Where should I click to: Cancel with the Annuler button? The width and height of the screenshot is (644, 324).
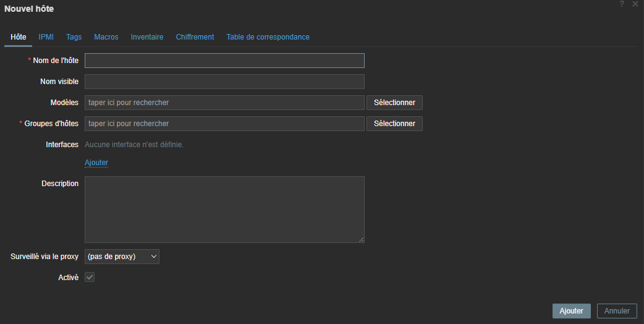pyautogui.click(x=617, y=311)
